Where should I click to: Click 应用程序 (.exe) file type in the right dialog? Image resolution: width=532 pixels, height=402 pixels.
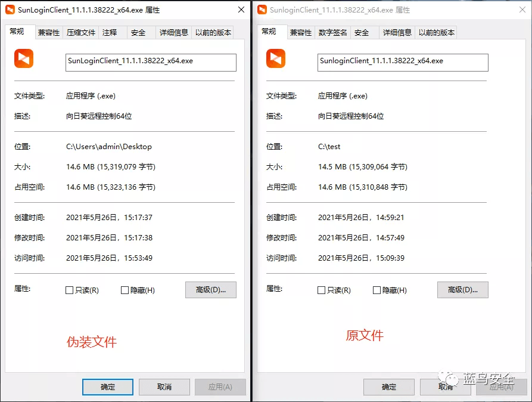[343, 96]
